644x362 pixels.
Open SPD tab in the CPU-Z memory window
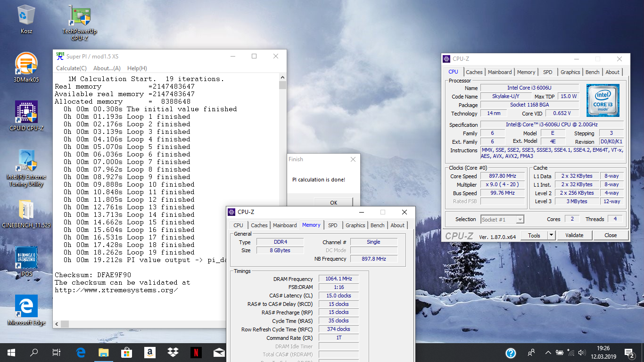click(333, 225)
